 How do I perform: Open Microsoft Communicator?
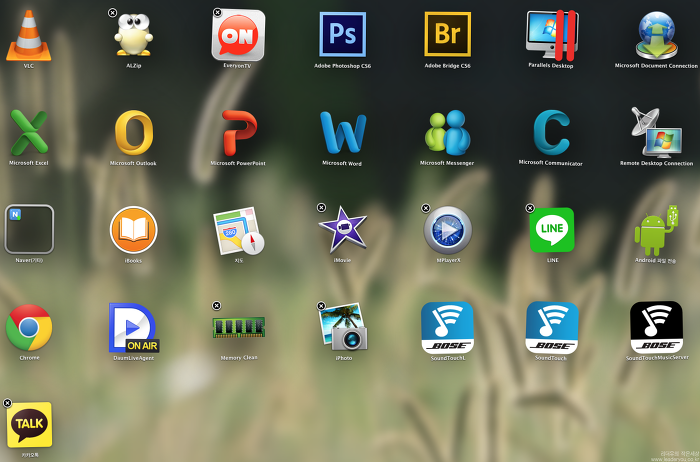tap(552, 133)
